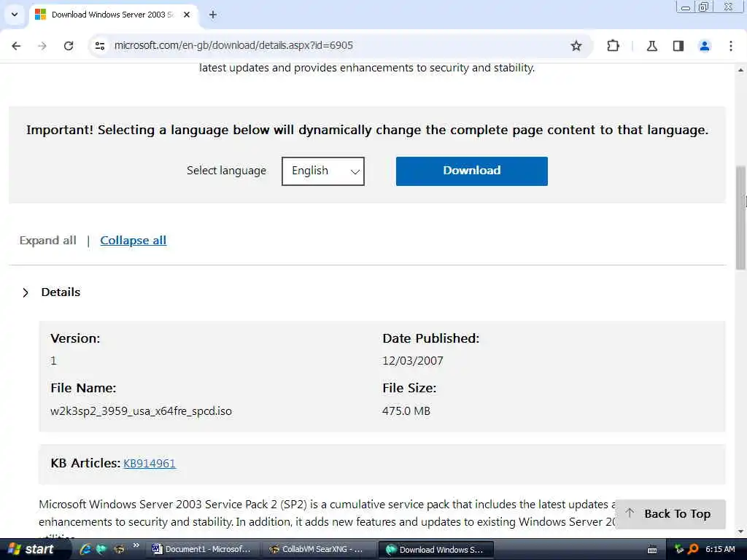Viewport: 747px width, 560px height.
Task: Click the 6:15 AM clock
Action: (720, 549)
